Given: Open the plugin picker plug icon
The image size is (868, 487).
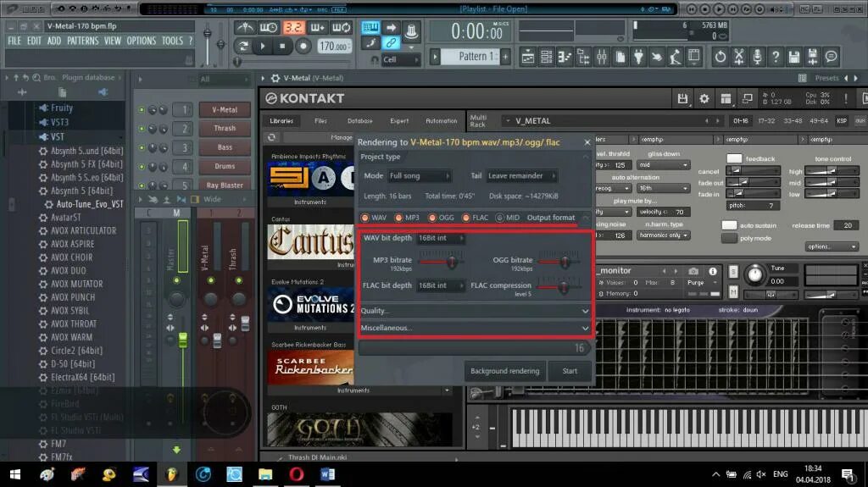Looking at the screenshot, I should (x=639, y=57).
